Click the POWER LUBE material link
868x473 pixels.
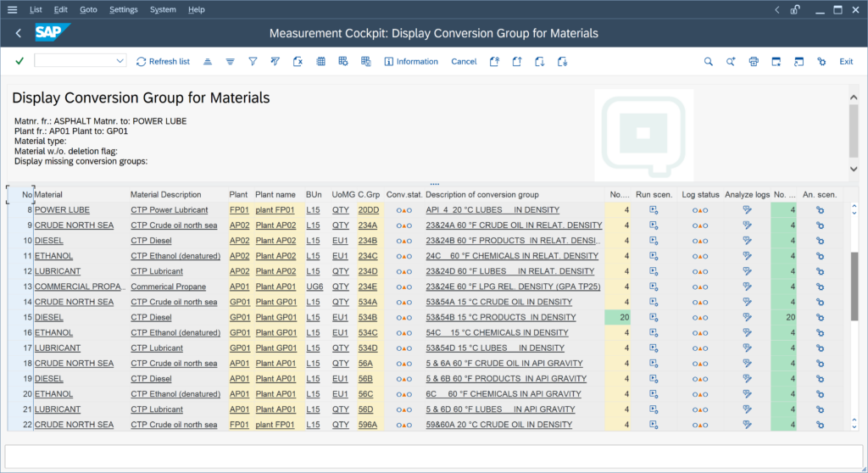pyautogui.click(x=62, y=210)
